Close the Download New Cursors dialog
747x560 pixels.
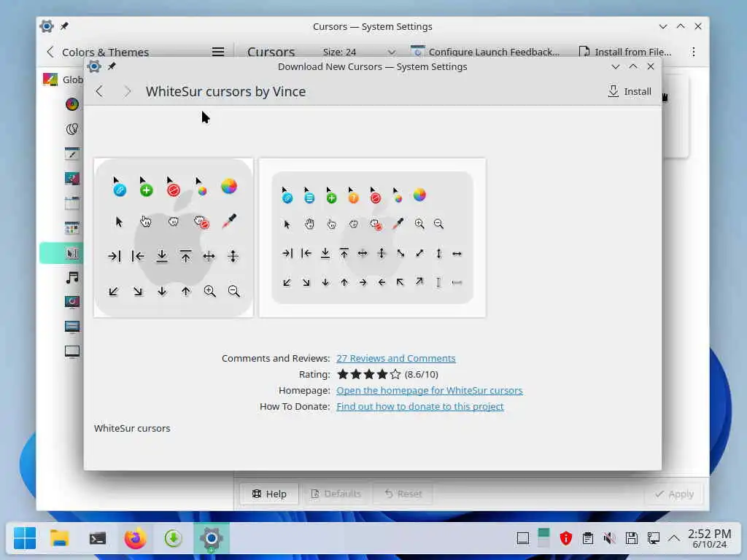(651, 66)
